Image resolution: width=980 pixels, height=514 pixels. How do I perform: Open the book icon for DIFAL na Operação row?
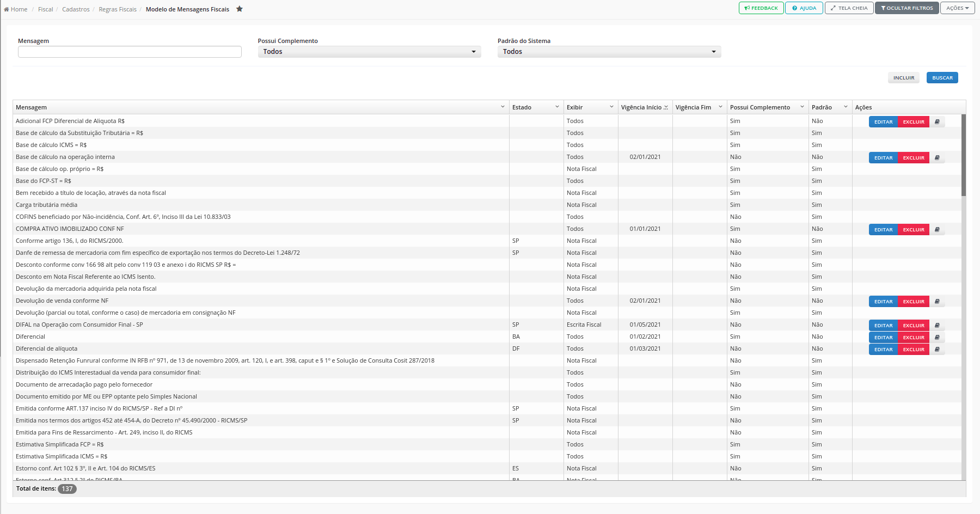pos(937,326)
